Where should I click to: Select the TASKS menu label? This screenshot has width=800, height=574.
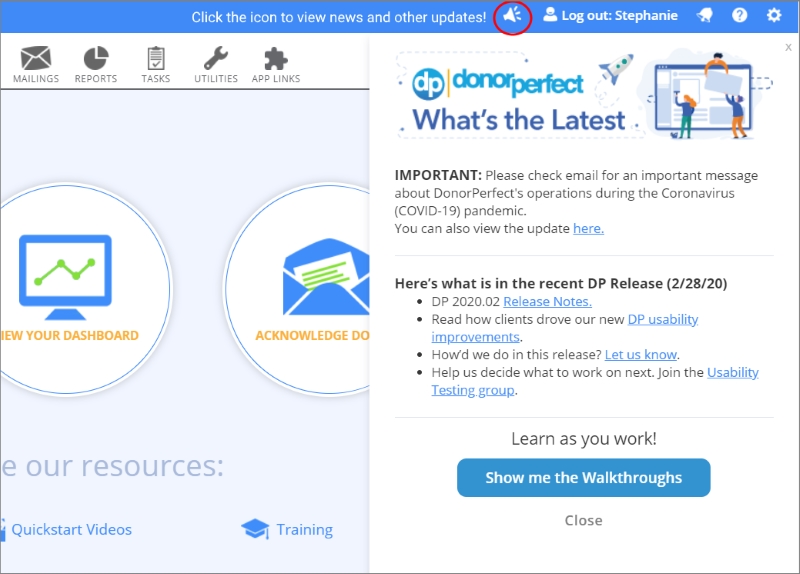click(x=156, y=79)
